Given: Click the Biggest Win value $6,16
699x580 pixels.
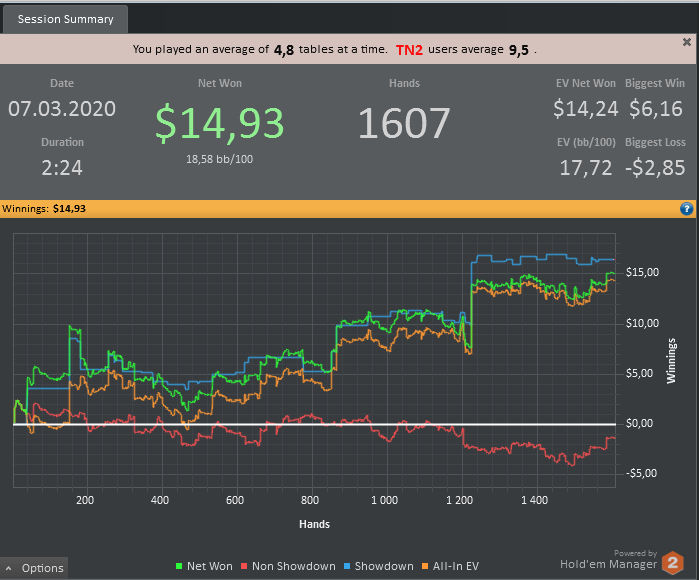Looking at the screenshot, I should coord(656,109).
